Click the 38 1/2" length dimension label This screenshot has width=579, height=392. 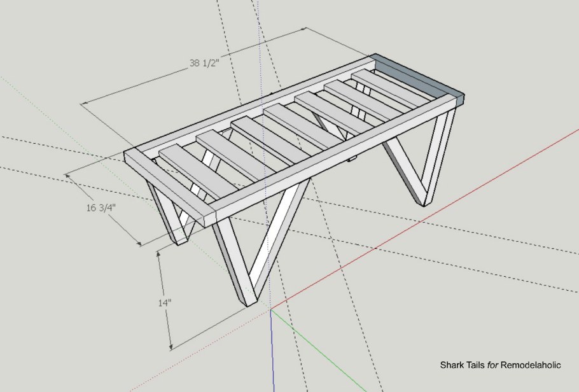coord(204,63)
